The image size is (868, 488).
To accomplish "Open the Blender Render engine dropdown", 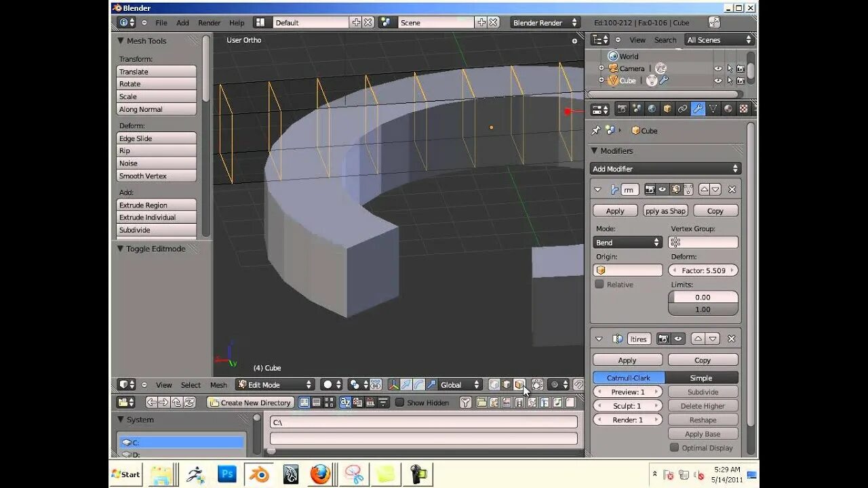I will point(545,22).
